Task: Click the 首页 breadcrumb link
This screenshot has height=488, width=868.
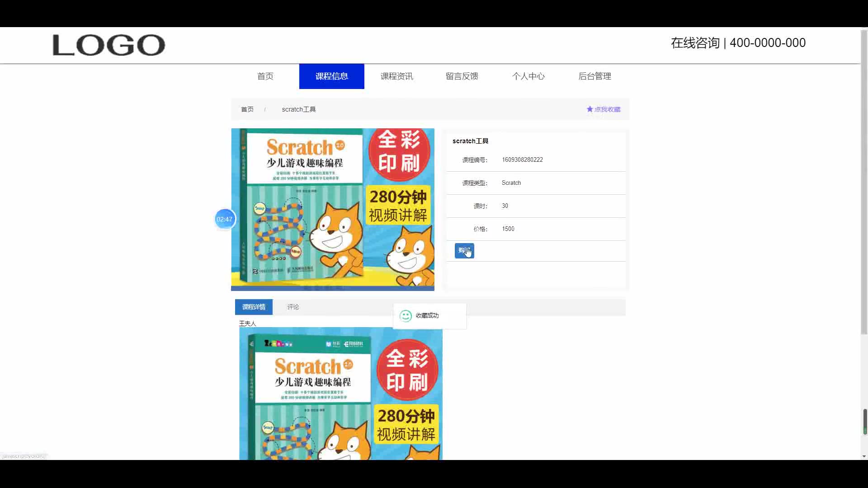Action: point(247,109)
